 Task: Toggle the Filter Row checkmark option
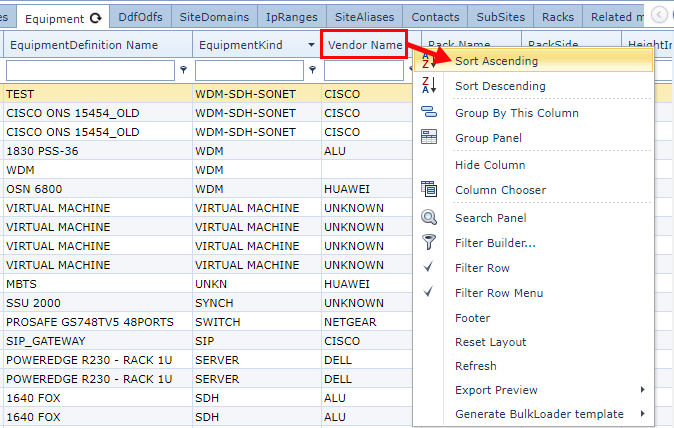click(x=429, y=268)
